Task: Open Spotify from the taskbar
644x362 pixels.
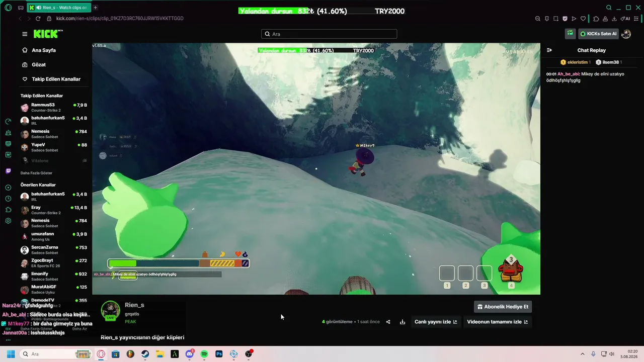Action: [x=204, y=354]
